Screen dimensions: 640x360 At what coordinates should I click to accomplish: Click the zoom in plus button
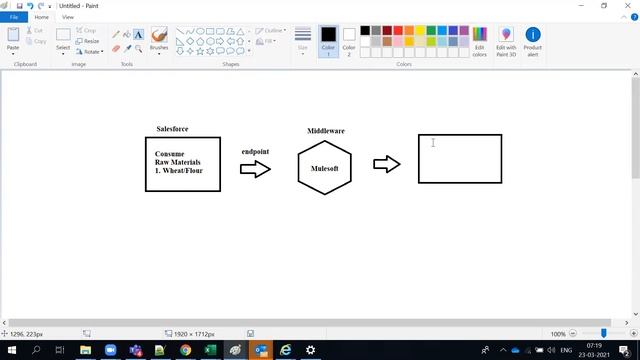tap(633, 333)
